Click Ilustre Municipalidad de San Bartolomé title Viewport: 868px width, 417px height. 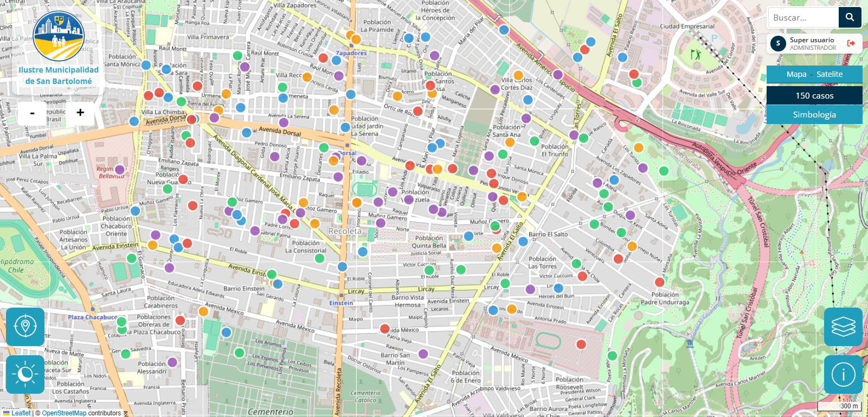(x=59, y=75)
